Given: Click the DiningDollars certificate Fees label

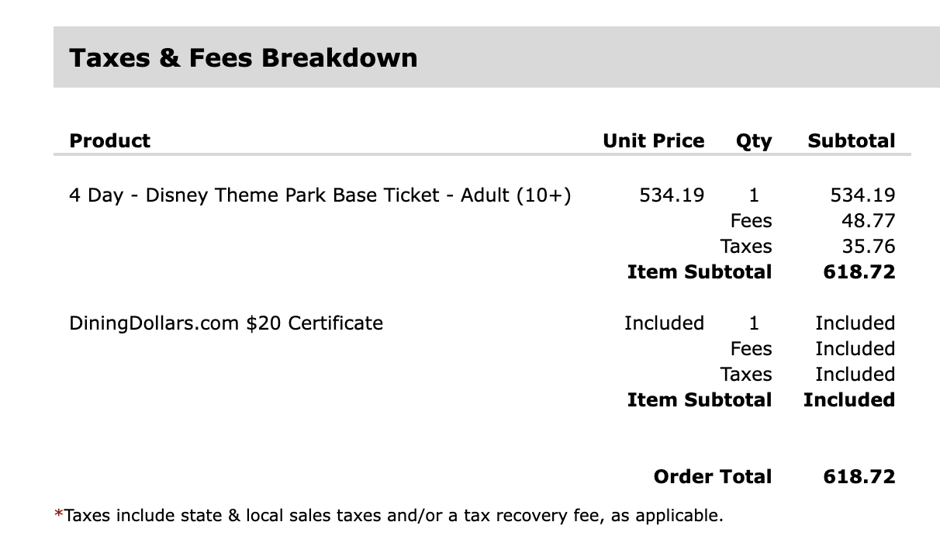Looking at the screenshot, I should 751,348.
